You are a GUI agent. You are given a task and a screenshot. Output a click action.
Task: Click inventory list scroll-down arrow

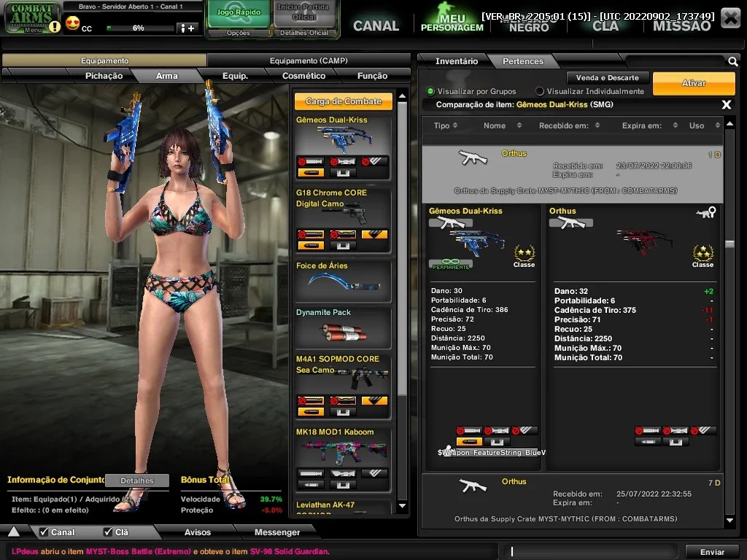729,521
